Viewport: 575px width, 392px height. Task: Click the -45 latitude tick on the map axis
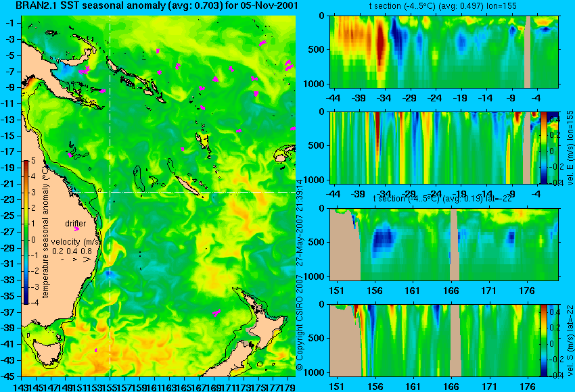[x=7, y=376]
